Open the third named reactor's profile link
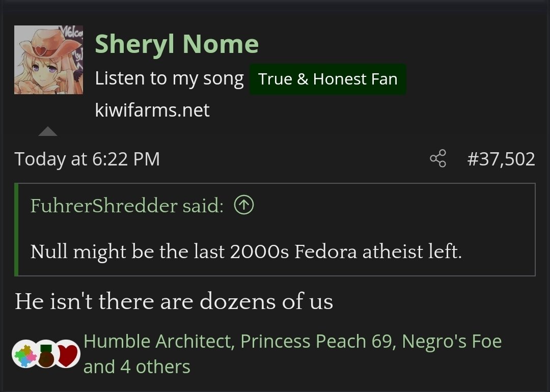This screenshot has width=550, height=392. tap(452, 341)
